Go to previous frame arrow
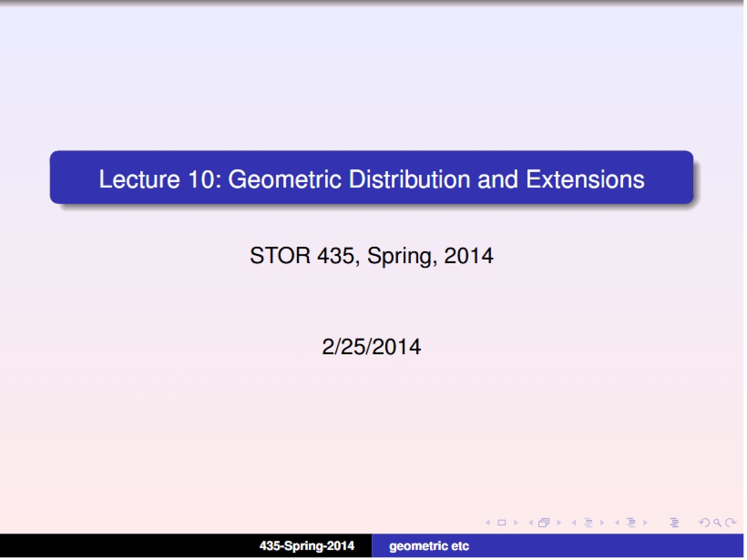747x560 pixels. [531, 522]
